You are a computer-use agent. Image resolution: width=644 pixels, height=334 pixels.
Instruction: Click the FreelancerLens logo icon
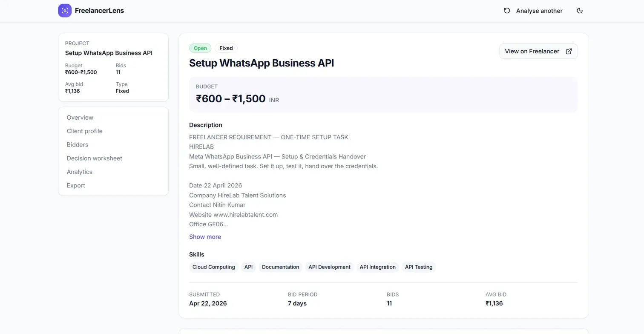(65, 11)
